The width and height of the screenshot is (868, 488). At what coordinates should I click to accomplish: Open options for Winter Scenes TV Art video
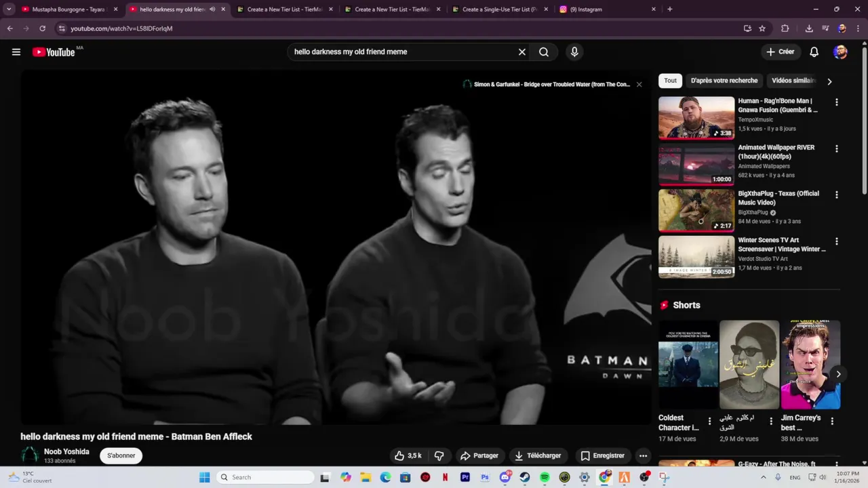coord(836,241)
